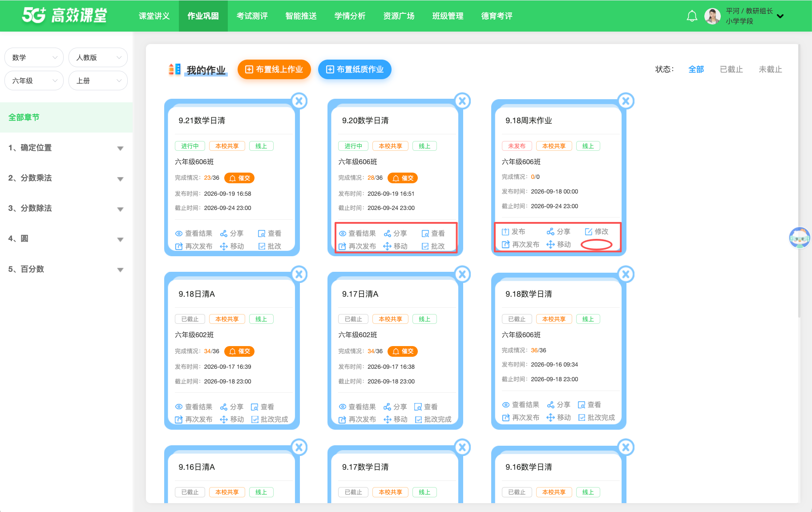Share the 9.18周末作业 assignment
This screenshot has height=512, width=812.
[558, 232]
